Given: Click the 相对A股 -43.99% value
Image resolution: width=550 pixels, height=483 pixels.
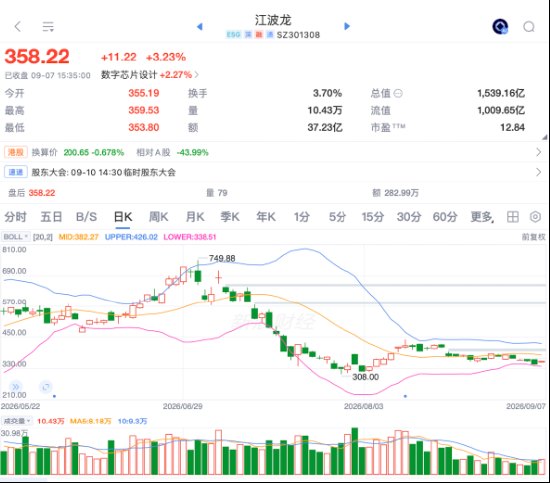Looking at the screenshot, I should tap(192, 152).
